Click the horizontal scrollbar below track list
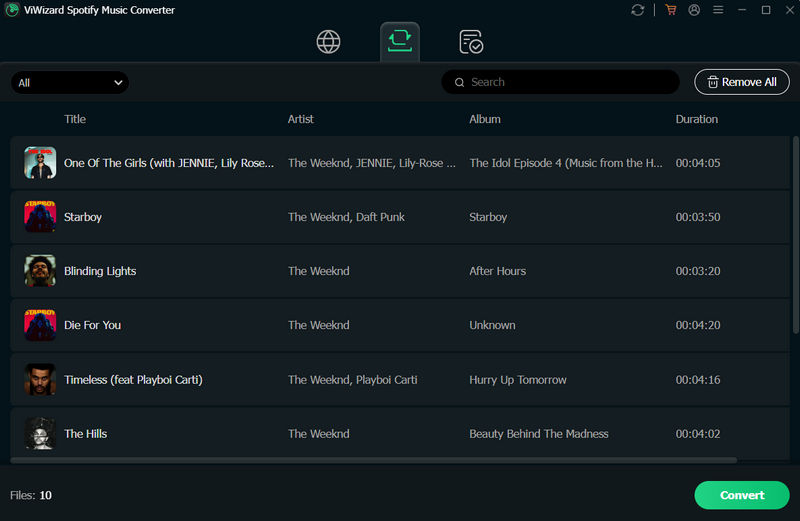The width and height of the screenshot is (800, 521). 373,460
